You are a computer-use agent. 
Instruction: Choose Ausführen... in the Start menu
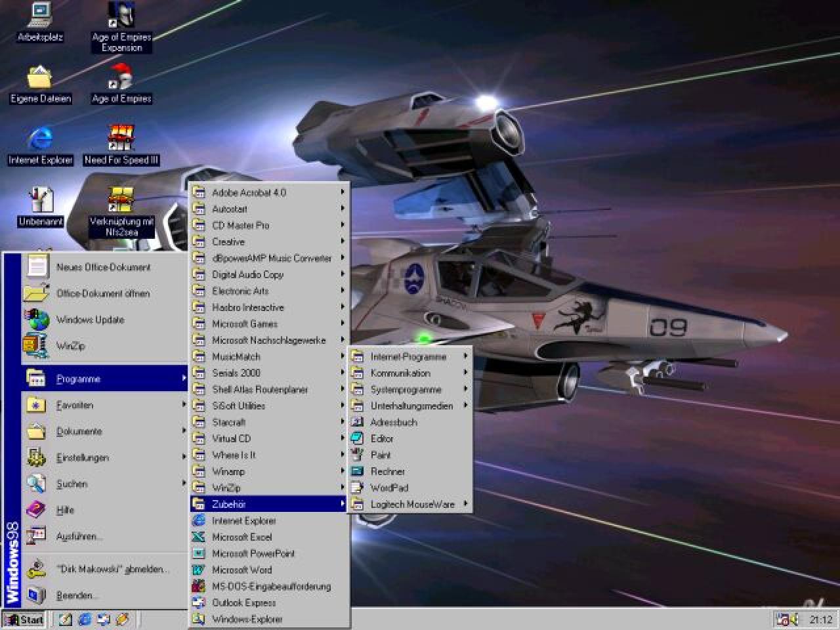click(105, 536)
